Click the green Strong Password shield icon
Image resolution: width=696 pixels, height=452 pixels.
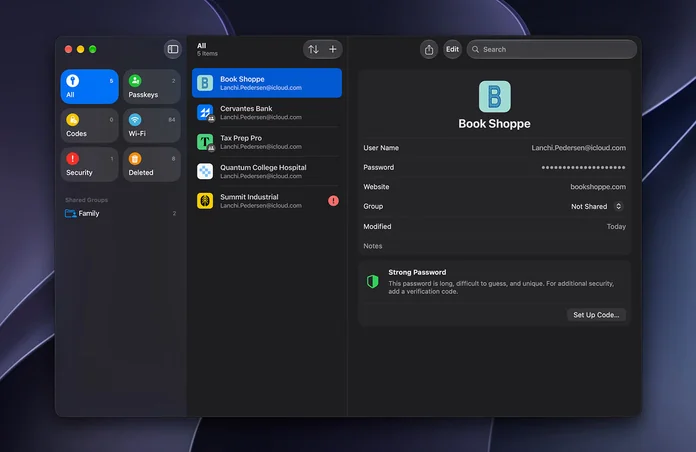point(372,281)
